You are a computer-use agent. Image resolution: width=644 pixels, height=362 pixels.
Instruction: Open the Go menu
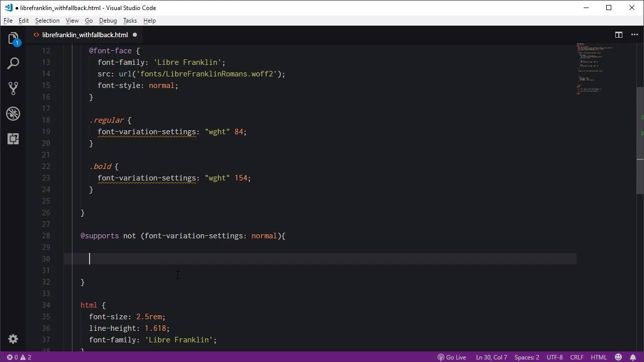(x=89, y=21)
